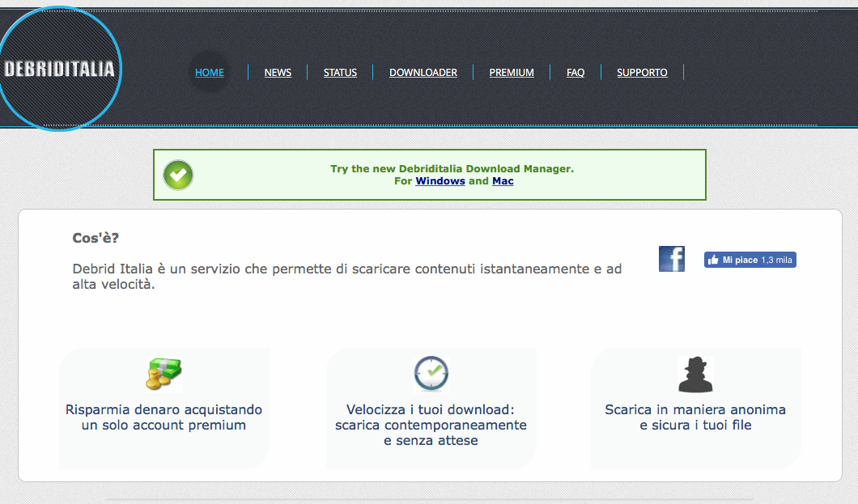The width and height of the screenshot is (858, 504).
Task: Click the 'Cos'è?' heading
Action: point(96,238)
